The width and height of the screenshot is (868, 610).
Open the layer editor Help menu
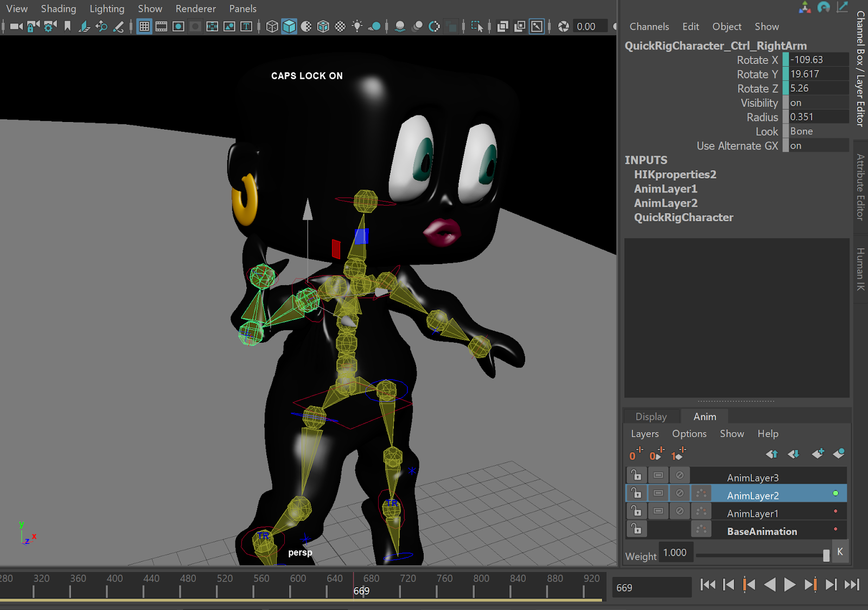[768, 434]
